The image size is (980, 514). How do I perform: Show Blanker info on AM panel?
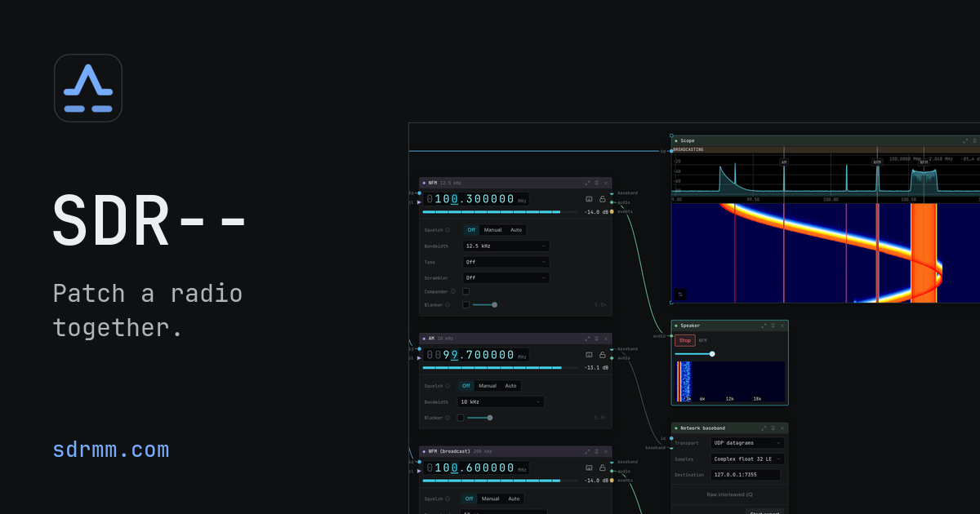pyautogui.click(x=448, y=418)
